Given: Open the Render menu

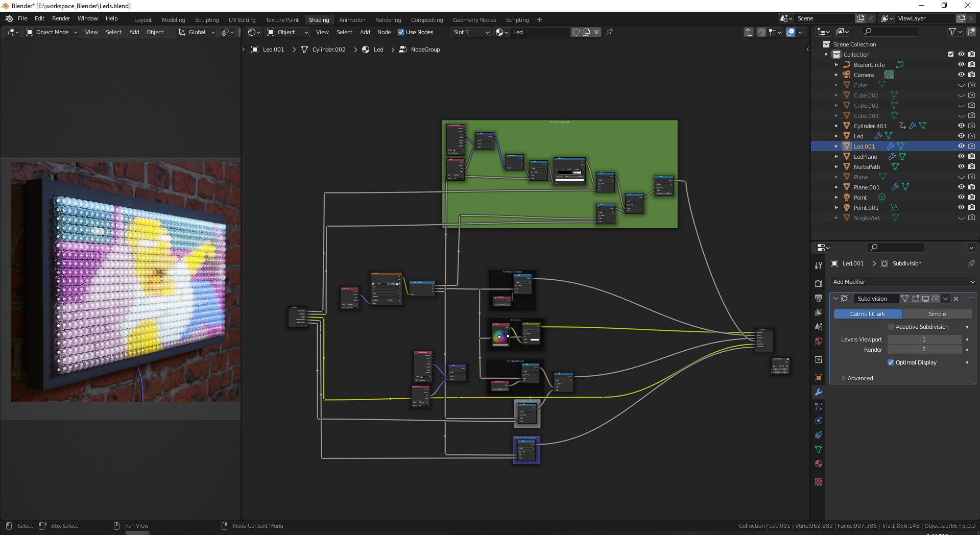Looking at the screenshot, I should pyautogui.click(x=61, y=18).
